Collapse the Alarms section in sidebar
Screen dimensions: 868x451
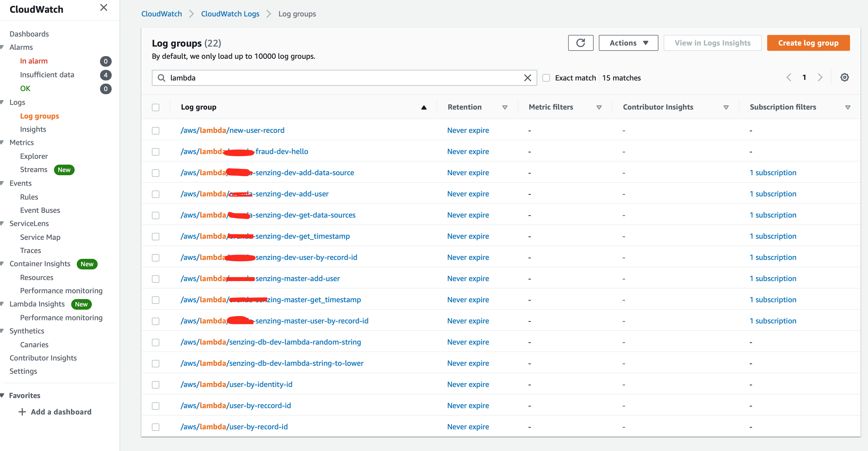(x=2, y=47)
